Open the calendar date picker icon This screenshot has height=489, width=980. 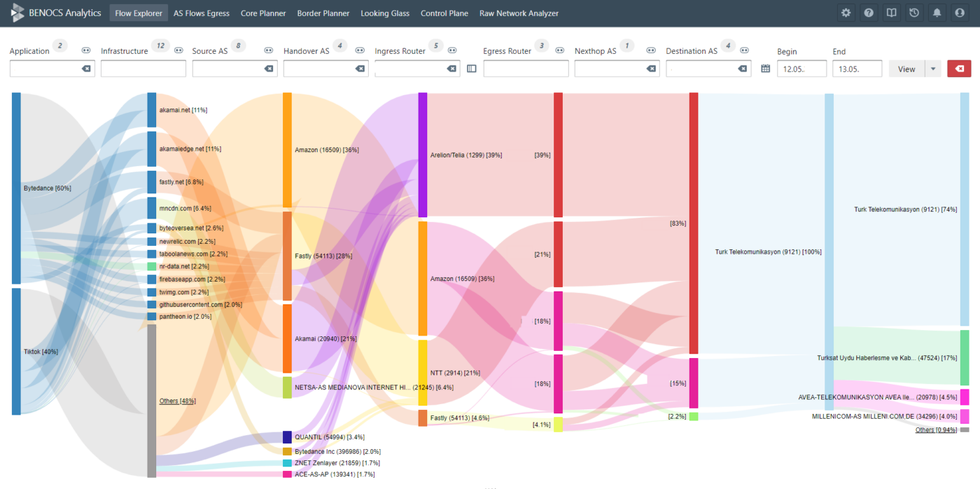pyautogui.click(x=766, y=69)
